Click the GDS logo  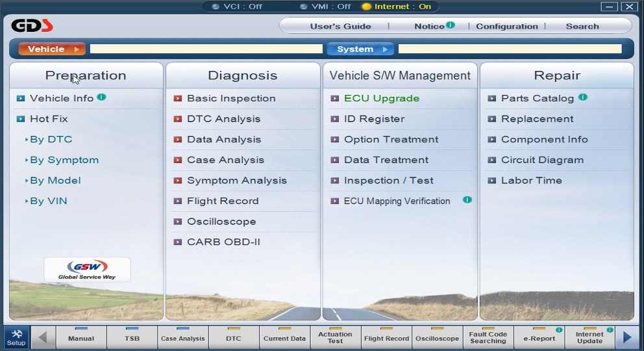[32, 26]
